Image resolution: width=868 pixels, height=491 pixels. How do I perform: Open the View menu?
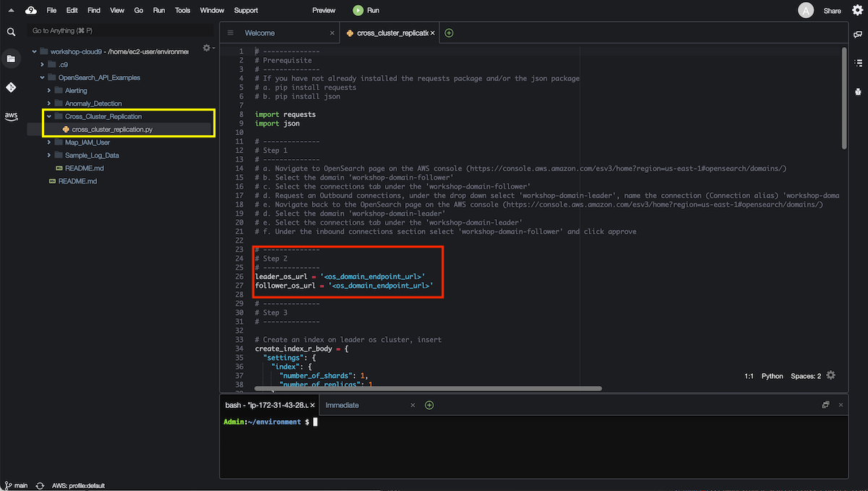[117, 11]
